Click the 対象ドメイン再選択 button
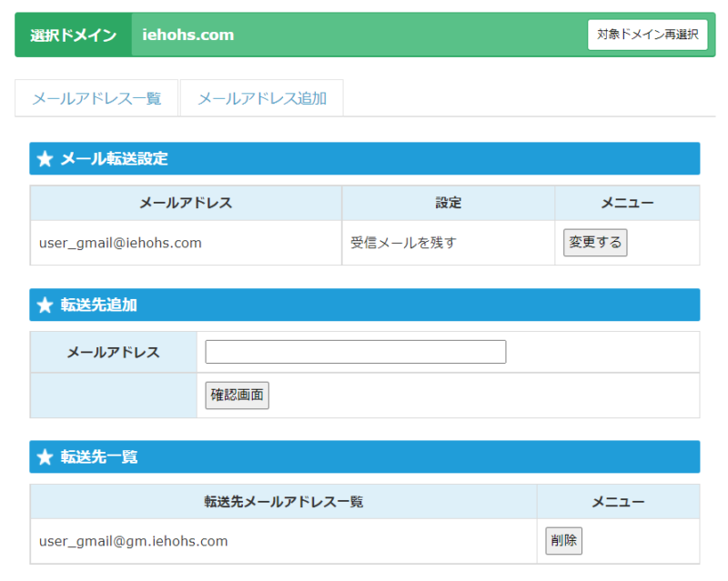Viewport: 728px width, 581px height. pos(647,35)
